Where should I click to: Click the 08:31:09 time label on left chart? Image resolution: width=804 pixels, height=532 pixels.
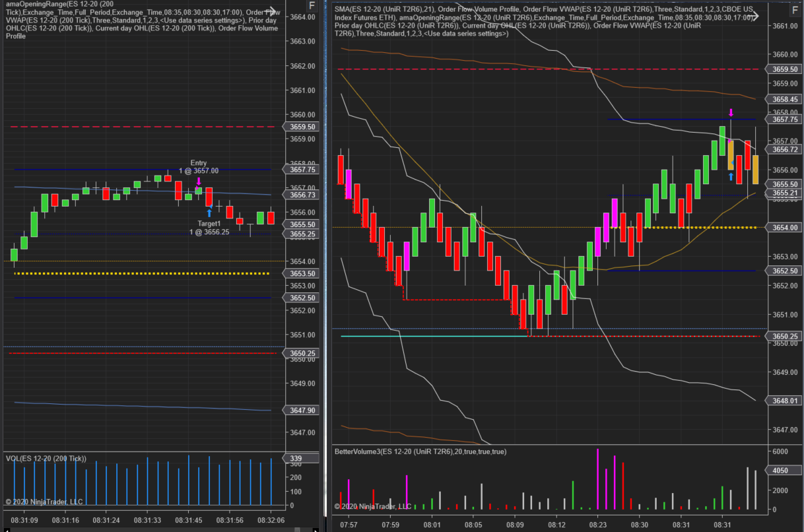pos(24,520)
